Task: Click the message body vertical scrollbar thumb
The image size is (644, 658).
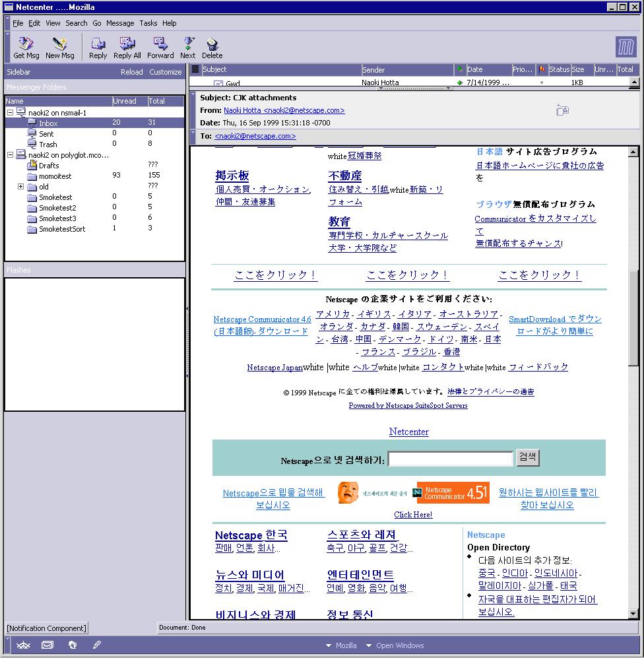Action: coord(633,317)
